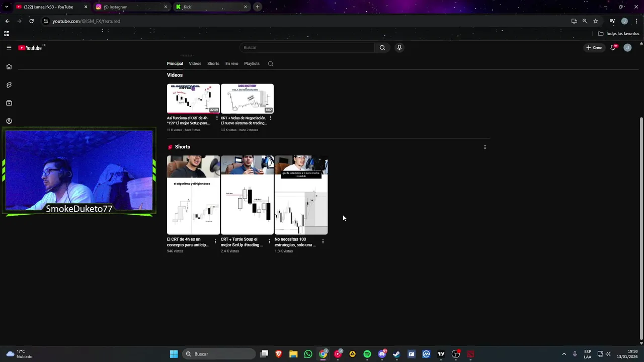
Task: Open Brave browser from the taskbar
Action: tap(279, 354)
